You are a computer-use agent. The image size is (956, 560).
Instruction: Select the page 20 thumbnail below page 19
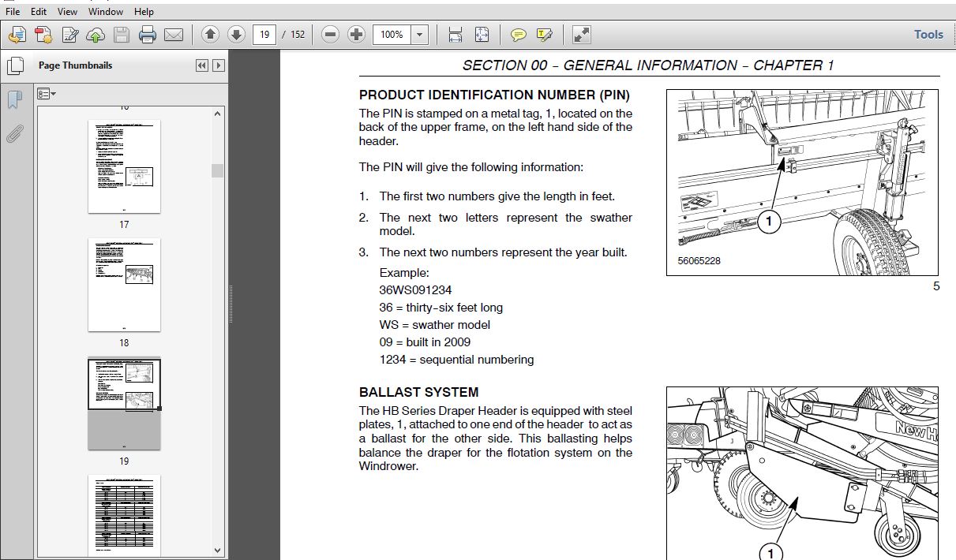coord(124,514)
